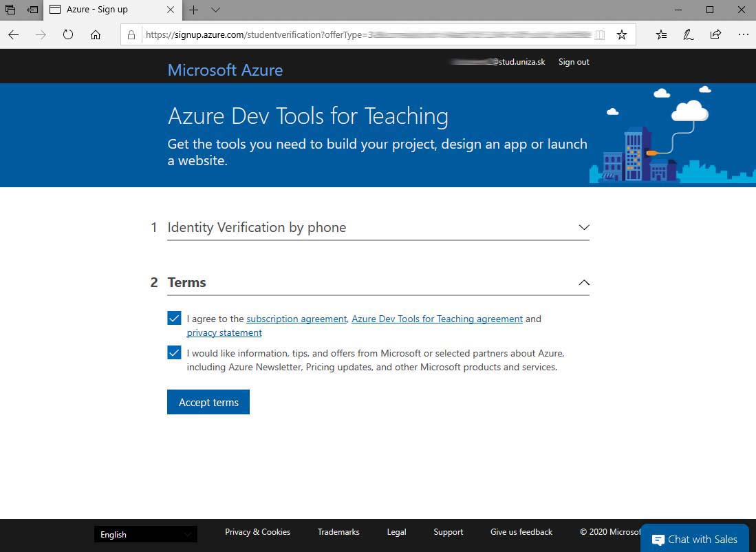Open the privacy statement link
The image size is (756, 552).
coord(224,333)
